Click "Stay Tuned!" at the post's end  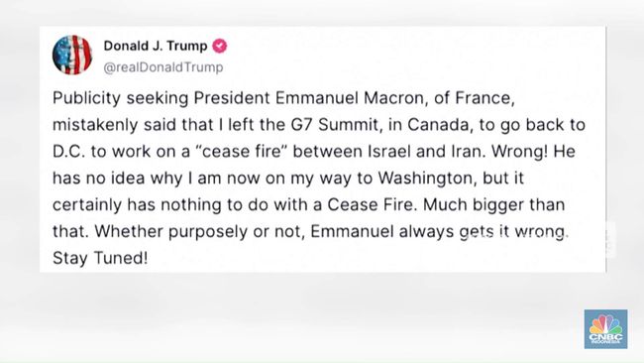click(x=100, y=258)
